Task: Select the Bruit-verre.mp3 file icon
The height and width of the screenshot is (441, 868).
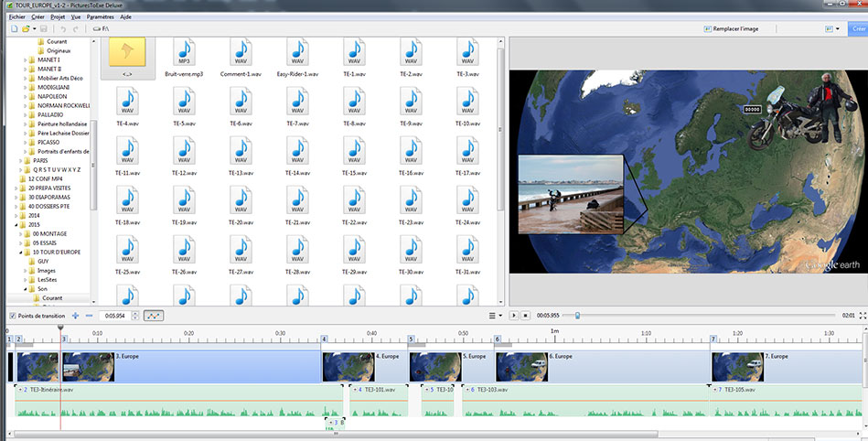Action: [x=184, y=53]
